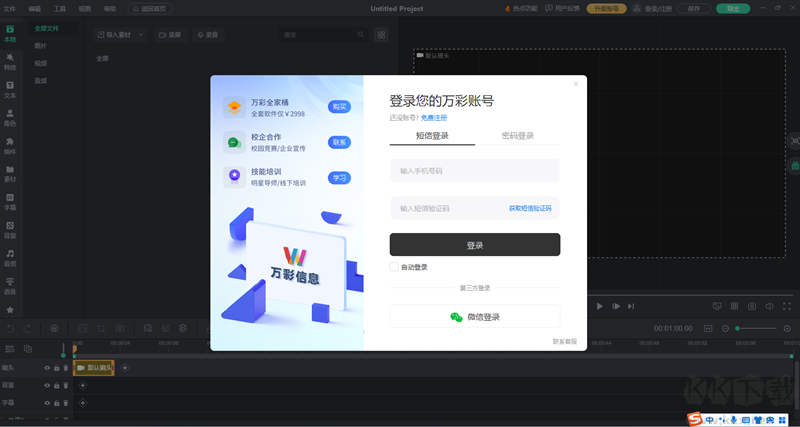The width and height of the screenshot is (800, 427).
Task: Click 获取短信验证码 to get SMS code
Action: [530, 209]
